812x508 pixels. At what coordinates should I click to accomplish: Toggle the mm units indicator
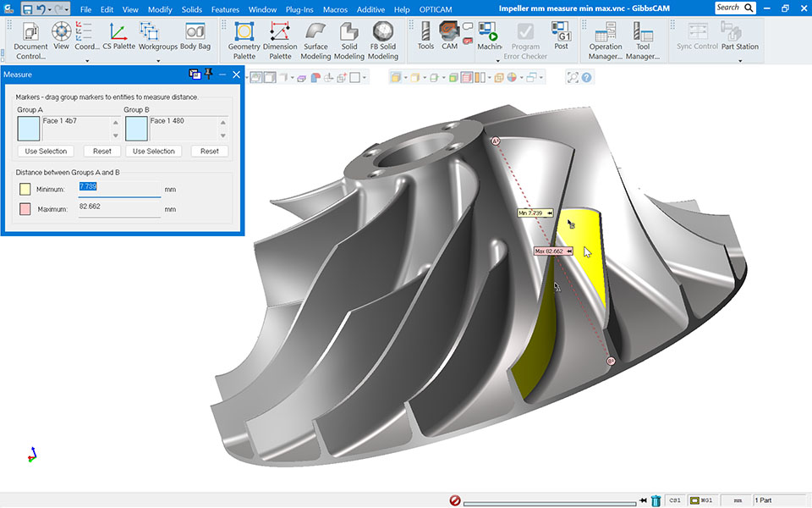[738, 500]
